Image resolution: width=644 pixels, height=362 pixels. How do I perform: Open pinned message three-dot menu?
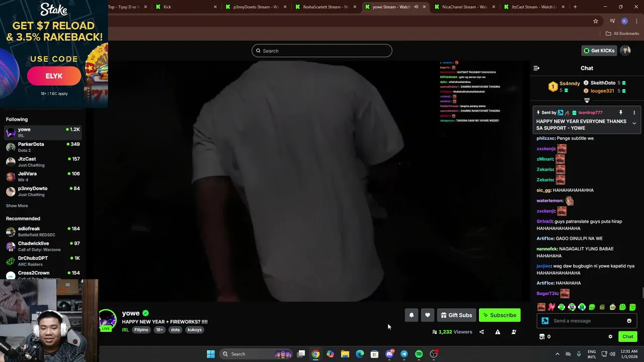tap(634, 113)
